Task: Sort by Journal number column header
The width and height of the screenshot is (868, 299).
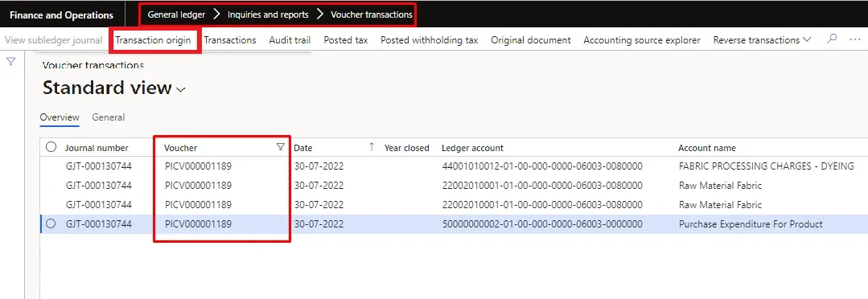Action: 97,148
